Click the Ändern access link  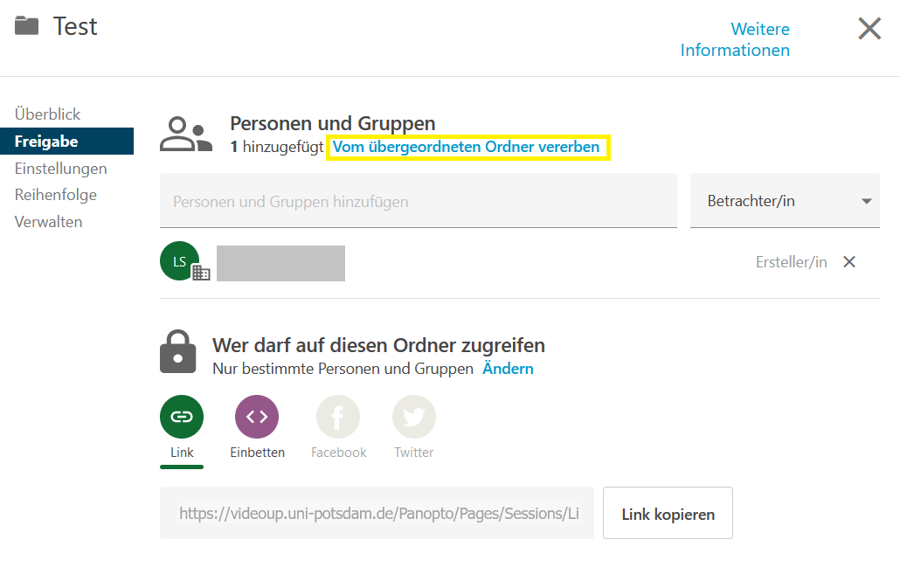coord(508,369)
